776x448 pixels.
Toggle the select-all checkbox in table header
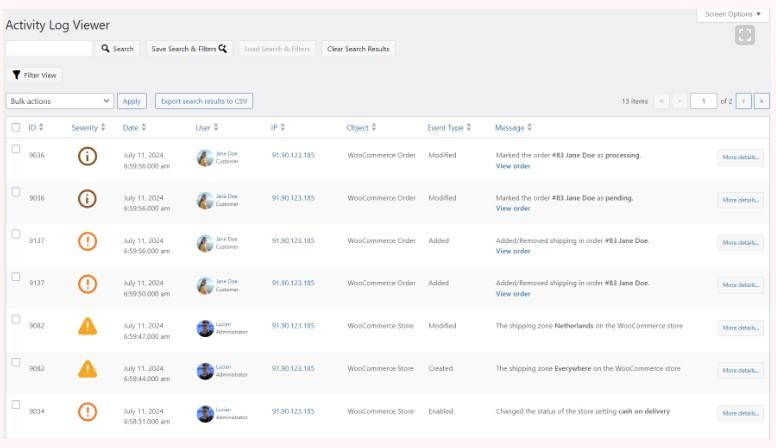point(15,127)
